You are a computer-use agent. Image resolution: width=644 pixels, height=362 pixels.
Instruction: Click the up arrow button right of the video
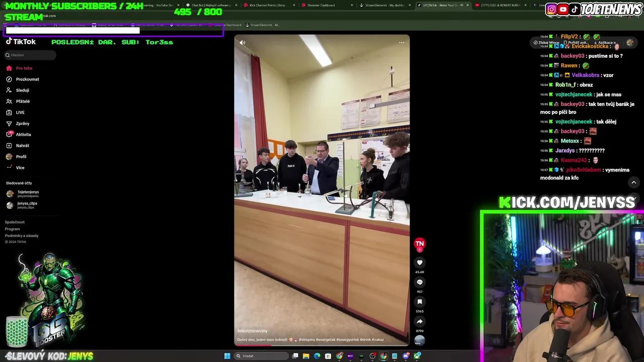coord(634,182)
